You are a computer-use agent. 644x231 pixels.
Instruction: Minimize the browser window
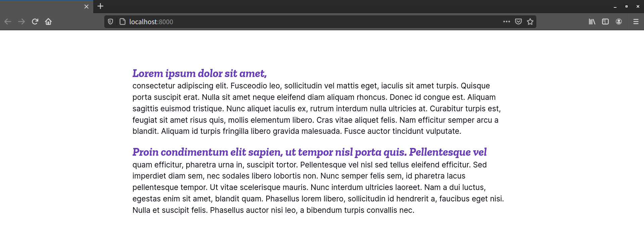click(615, 6)
